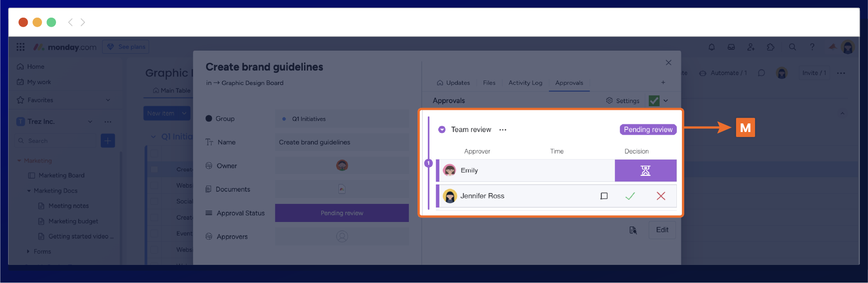Approve with Jennifer Ross green checkmark

(x=630, y=196)
